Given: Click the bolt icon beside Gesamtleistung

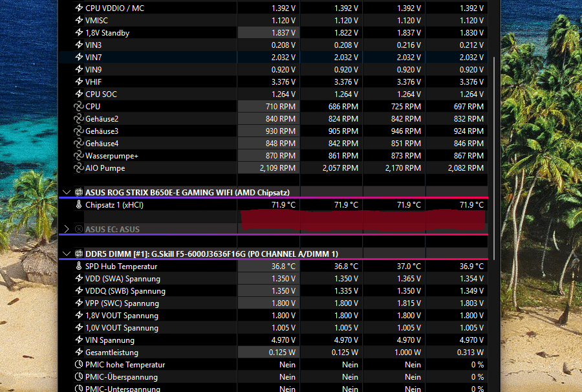Looking at the screenshot, I should (x=79, y=352).
